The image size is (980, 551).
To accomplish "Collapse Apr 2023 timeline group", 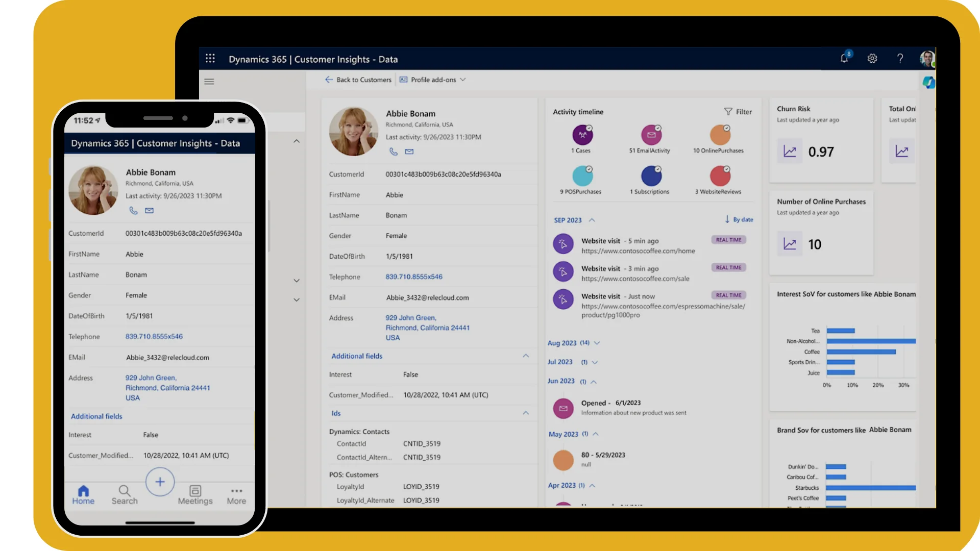I will click(592, 486).
